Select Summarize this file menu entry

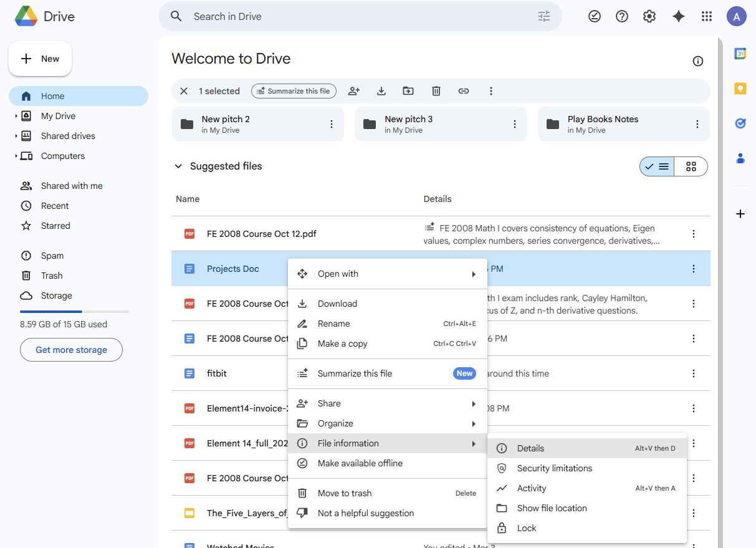(388, 373)
